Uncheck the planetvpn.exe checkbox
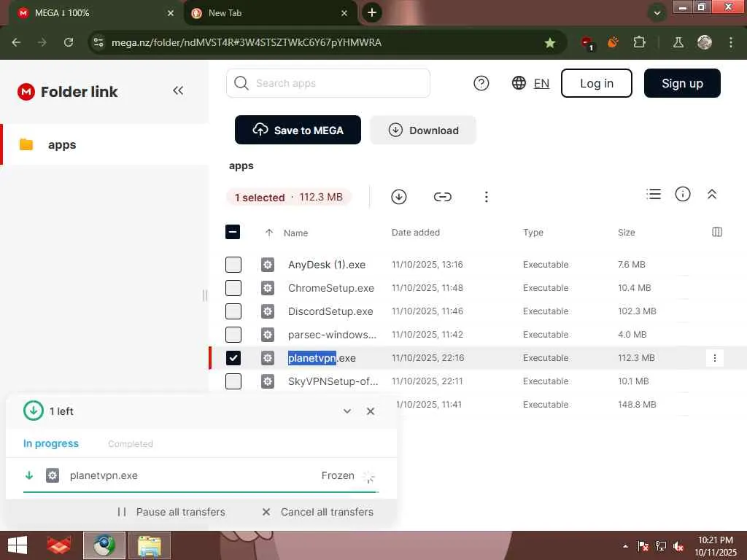Screen dimensions: 747x560 tap(233, 357)
